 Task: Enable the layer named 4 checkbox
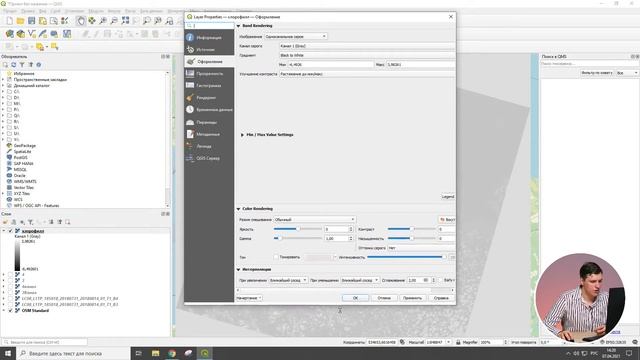coord(11,275)
